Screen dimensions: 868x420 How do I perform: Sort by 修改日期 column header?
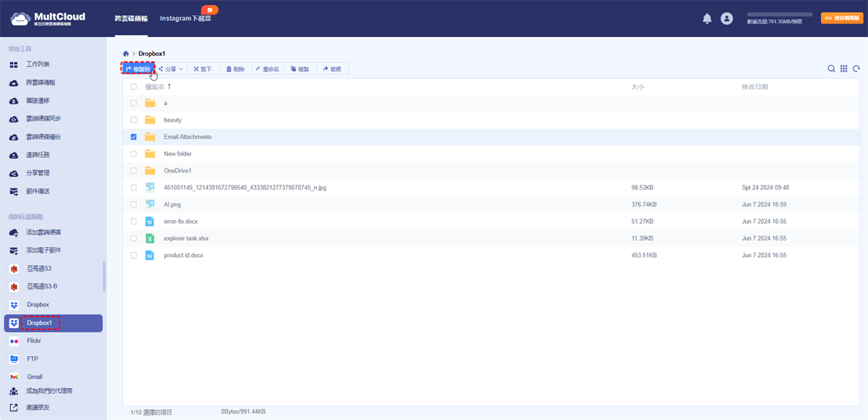tap(755, 86)
